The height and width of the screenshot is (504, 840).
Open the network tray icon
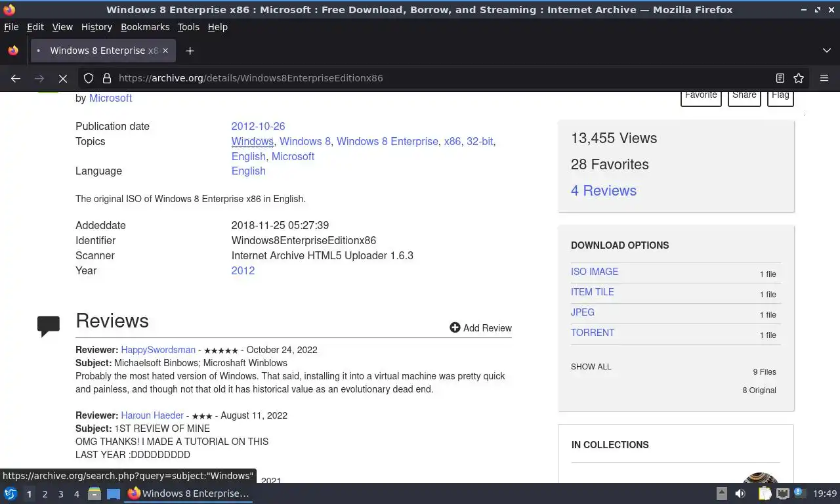pyautogui.click(x=782, y=493)
